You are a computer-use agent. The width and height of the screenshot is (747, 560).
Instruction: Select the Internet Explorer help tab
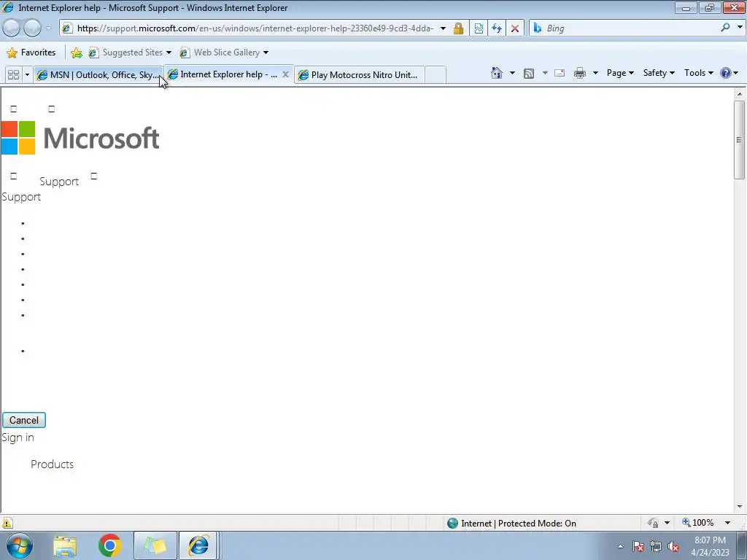pos(222,74)
